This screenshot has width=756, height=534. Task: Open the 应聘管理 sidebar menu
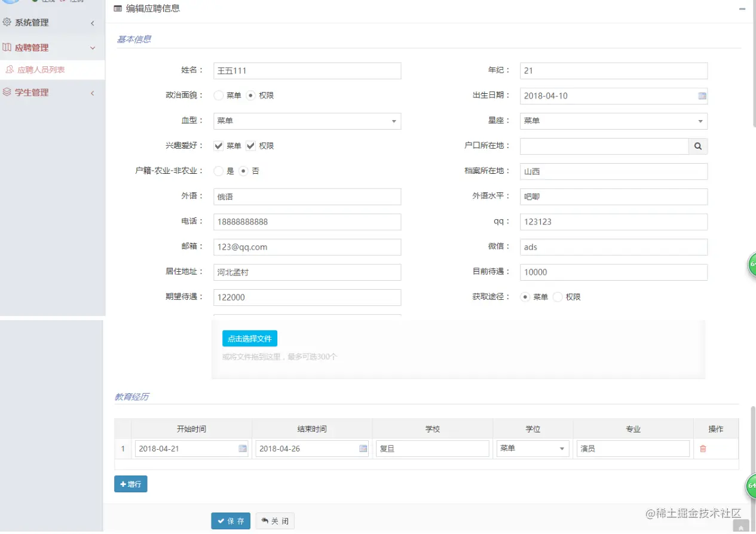point(53,47)
